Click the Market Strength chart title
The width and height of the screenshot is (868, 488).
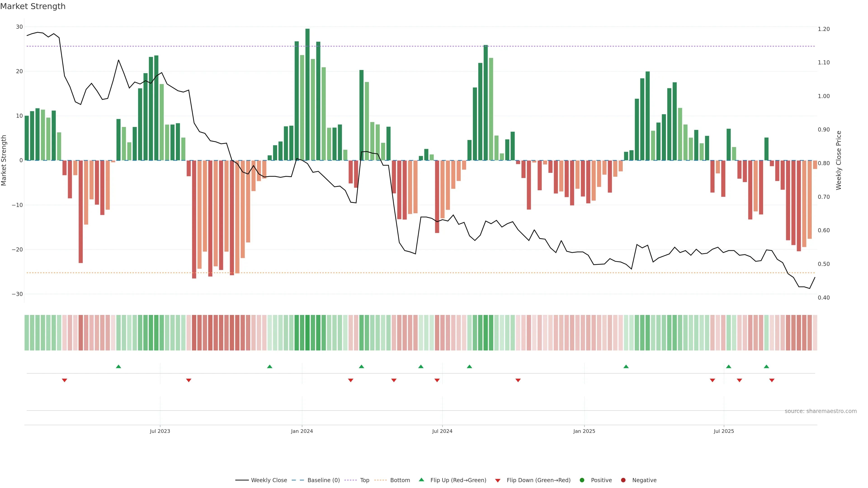[33, 6]
